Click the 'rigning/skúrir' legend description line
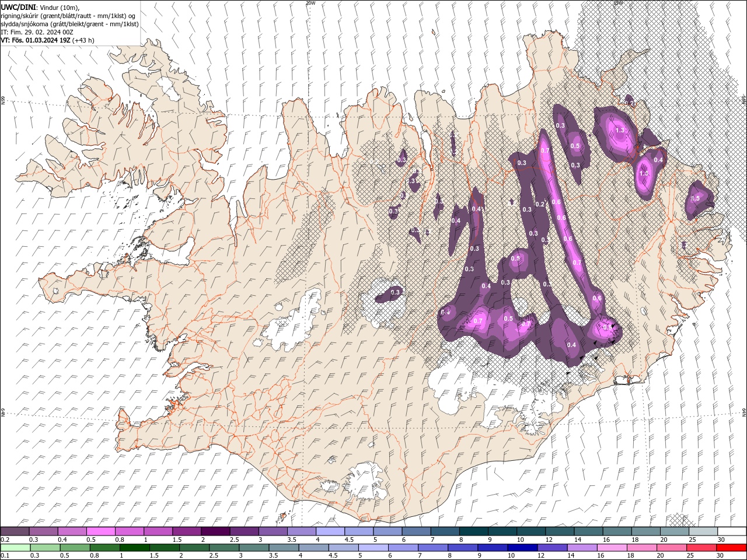The image size is (747, 560). coord(68,16)
